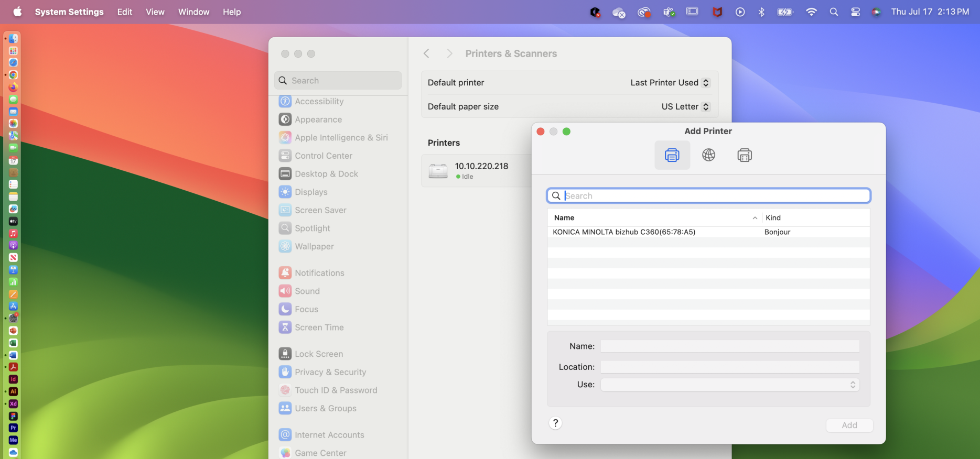Image resolution: width=980 pixels, height=459 pixels.
Task: Focus the Search field in Add Printer dialog
Action: tap(708, 196)
